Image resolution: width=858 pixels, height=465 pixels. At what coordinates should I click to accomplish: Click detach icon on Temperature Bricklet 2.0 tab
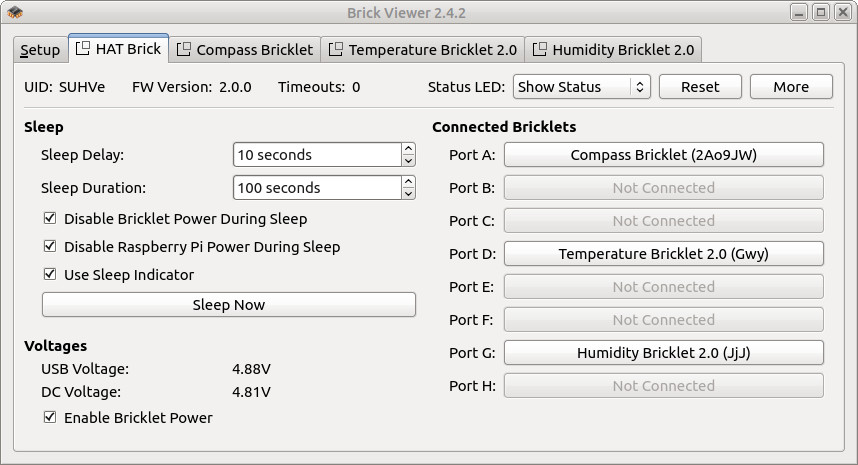pos(335,49)
